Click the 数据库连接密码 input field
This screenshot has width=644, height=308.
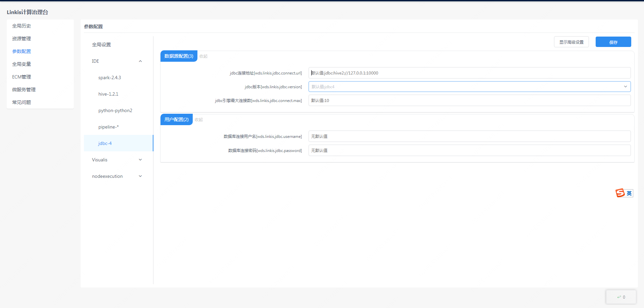pos(469,150)
